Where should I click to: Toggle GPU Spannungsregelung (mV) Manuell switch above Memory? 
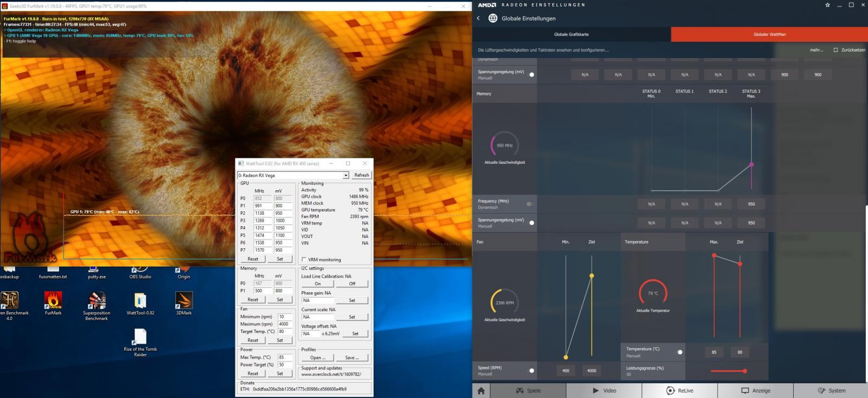coord(532,75)
